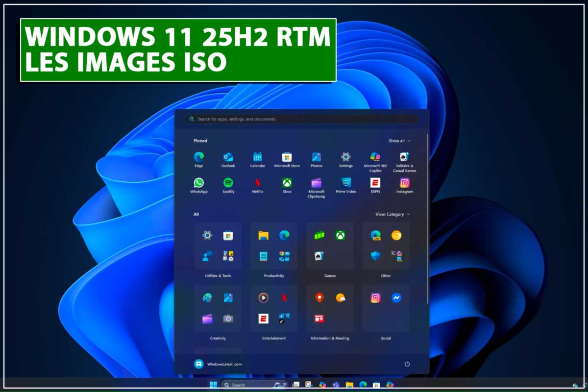Click the Windows Start button on taskbar
Screen dimensions: 588x392
214,385
